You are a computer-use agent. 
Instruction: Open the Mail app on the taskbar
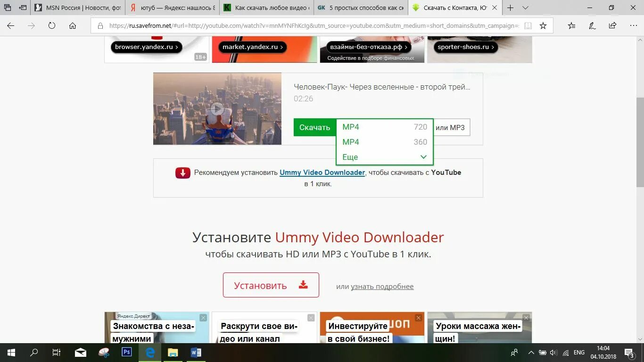[81, 352]
